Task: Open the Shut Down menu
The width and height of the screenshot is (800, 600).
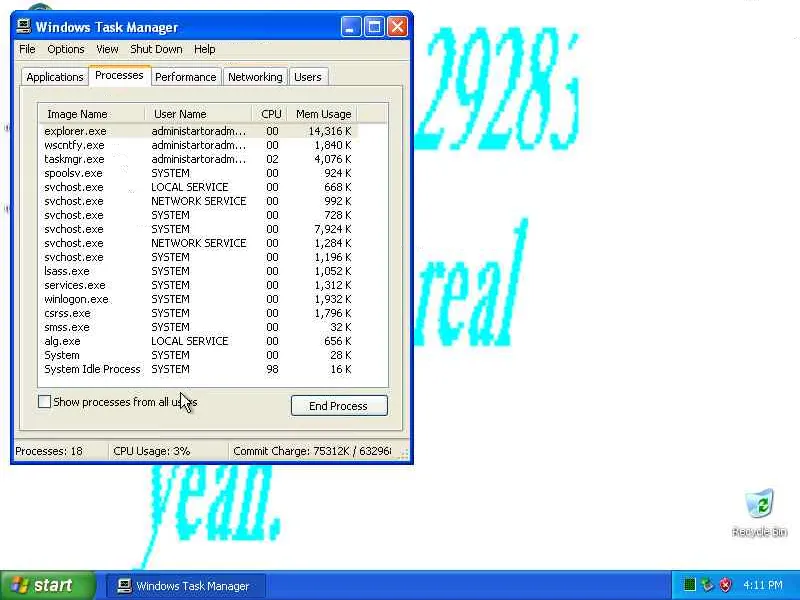Action: pos(156,49)
